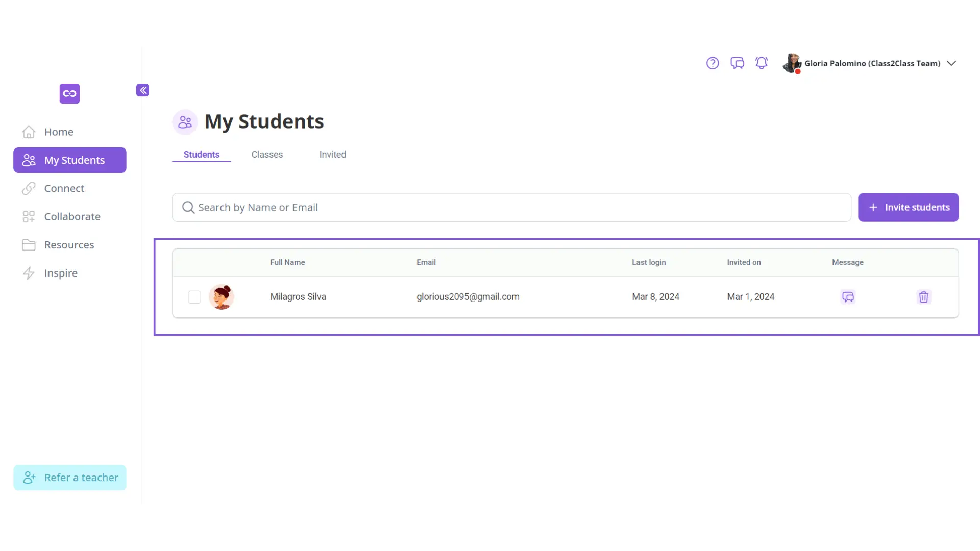Focus the Search by Name or Email field
980x551 pixels.
click(511, 208)
